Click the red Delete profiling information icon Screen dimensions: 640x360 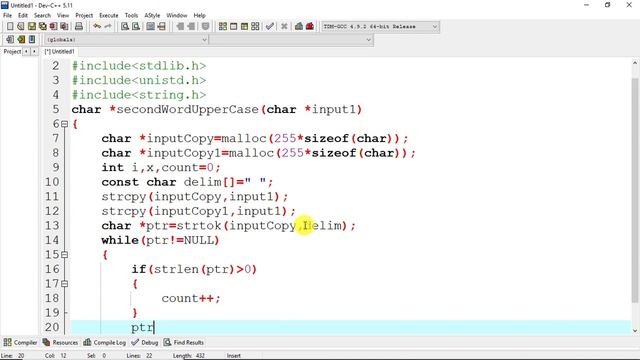310,27
